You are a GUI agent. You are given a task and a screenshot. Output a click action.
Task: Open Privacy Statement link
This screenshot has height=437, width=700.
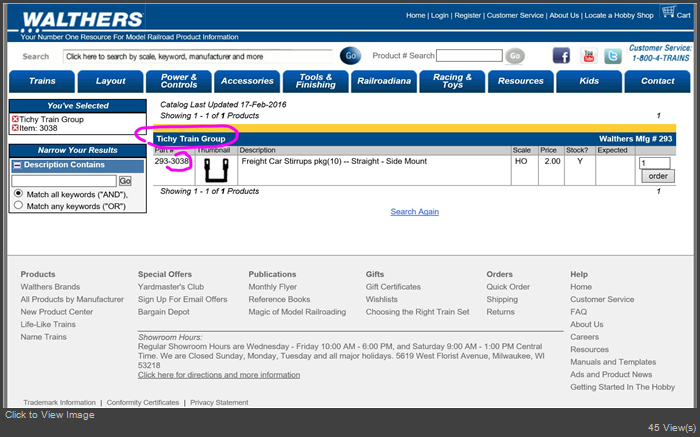(x=219, y=402)
